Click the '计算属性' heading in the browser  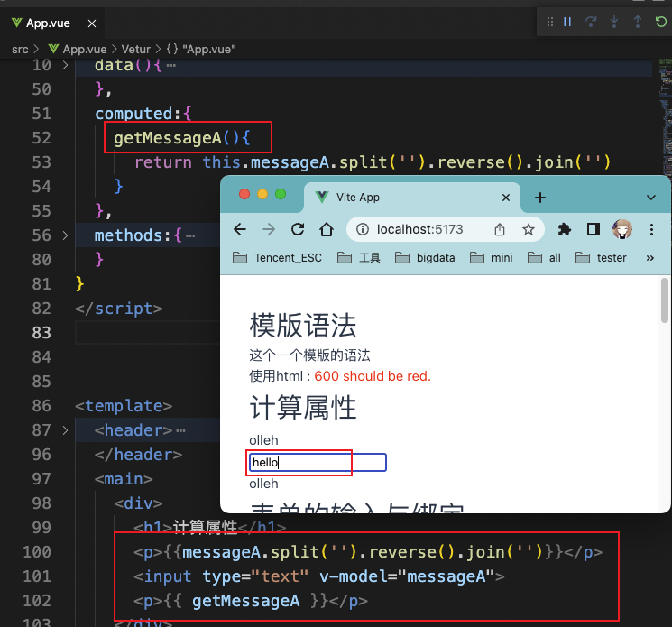click(x=302, y=407)
